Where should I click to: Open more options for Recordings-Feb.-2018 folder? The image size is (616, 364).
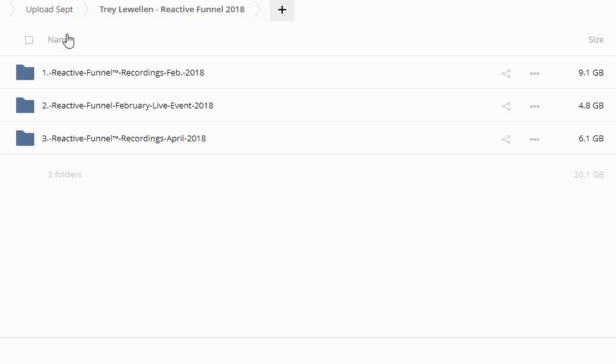(535, 74)
